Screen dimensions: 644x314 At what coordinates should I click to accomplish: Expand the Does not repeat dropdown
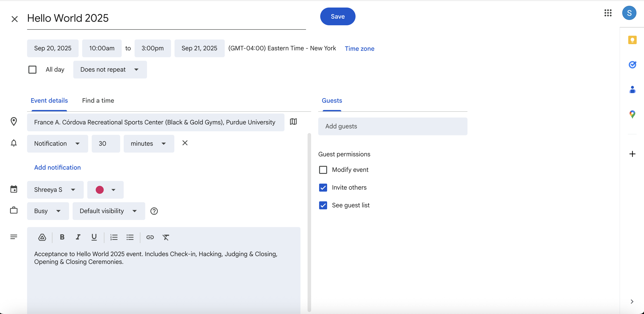(x=110, y=70)
